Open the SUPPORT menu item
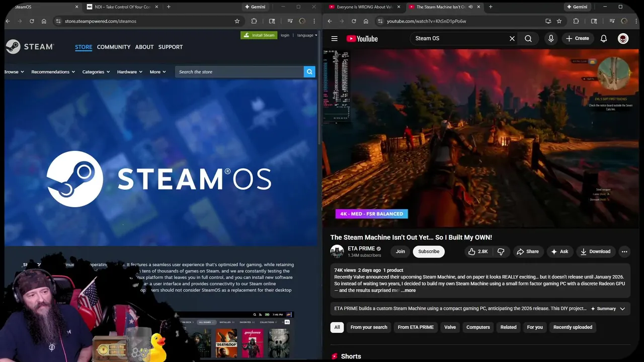Screen dimensions: 644x362 pos(171,47)
